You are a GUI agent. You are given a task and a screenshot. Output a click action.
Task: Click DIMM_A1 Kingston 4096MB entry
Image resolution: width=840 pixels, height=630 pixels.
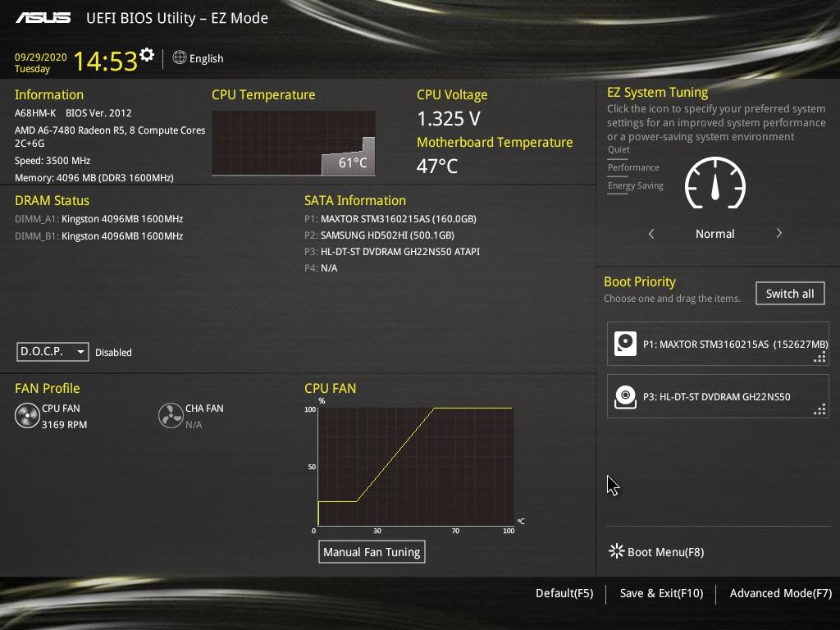click(99, 218)
